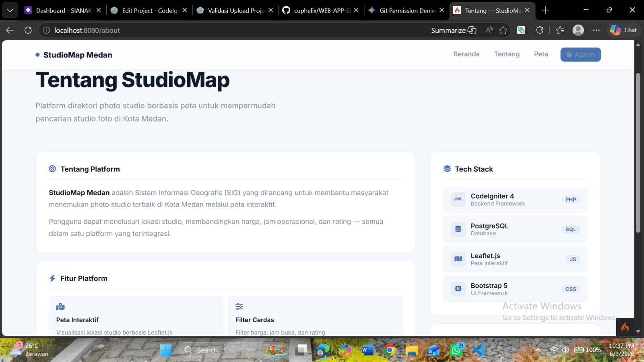
Task: Open Copilot Chat in the toolbar
Action: [623, 30]
